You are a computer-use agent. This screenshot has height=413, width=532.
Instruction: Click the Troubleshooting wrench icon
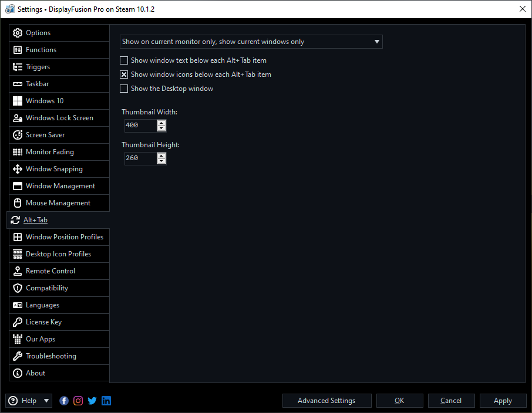(18, 356)
